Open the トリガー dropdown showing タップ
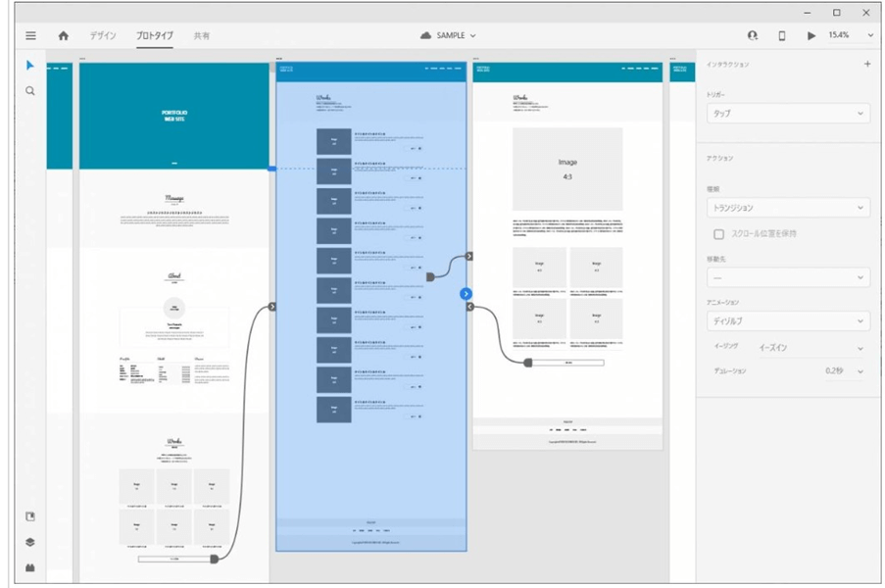The width and height of the screenshot is (885, 588). click(x=789, y=114)
